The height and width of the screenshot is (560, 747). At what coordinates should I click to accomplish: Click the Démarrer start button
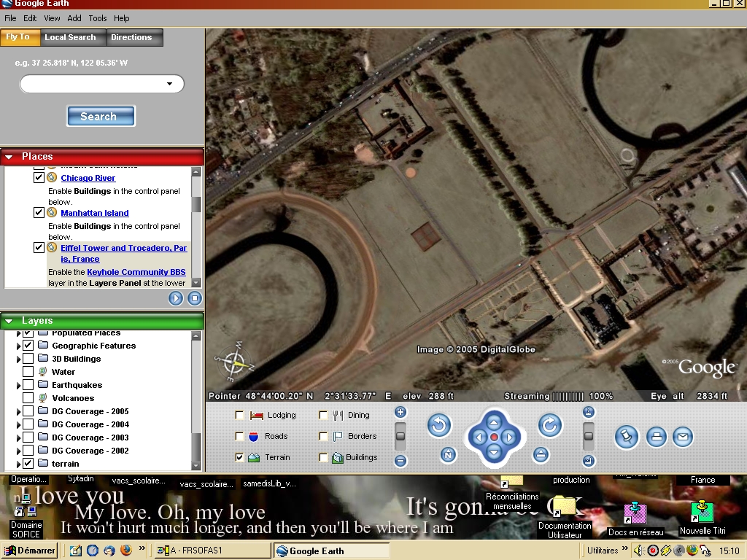pyautogui.click(x=29, y=551)
